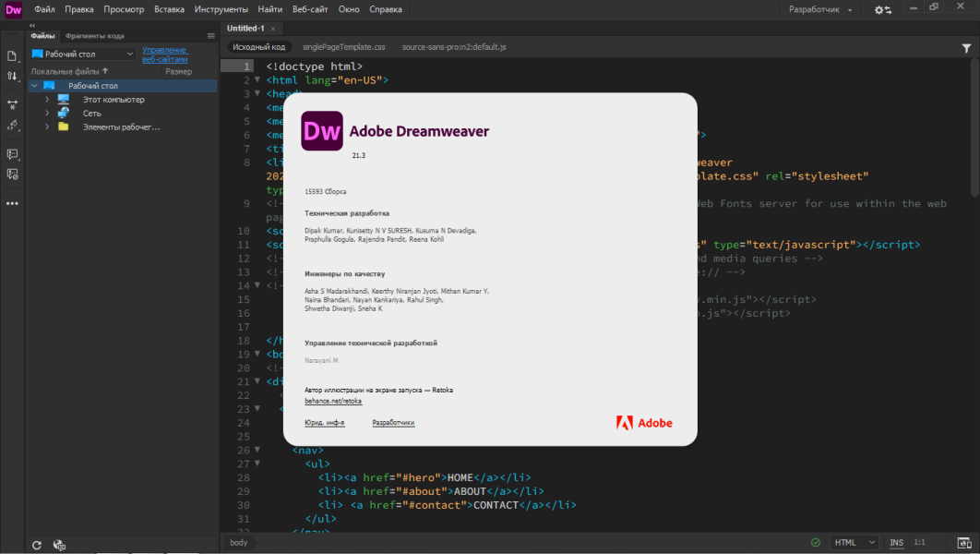The height and width of the screenshot is (554, 980).
Task: Open the Рабочий стол site dropdown
Action: click(83, 54)
